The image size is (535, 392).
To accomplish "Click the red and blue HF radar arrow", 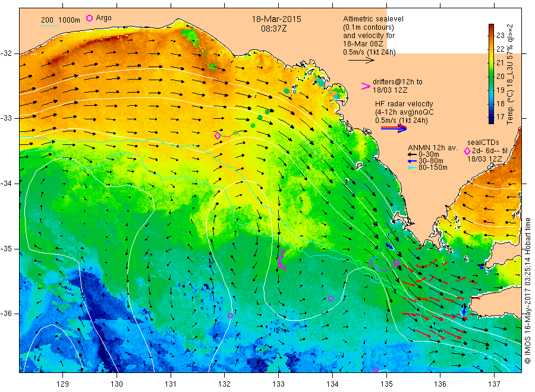I will tap(394, 128).
